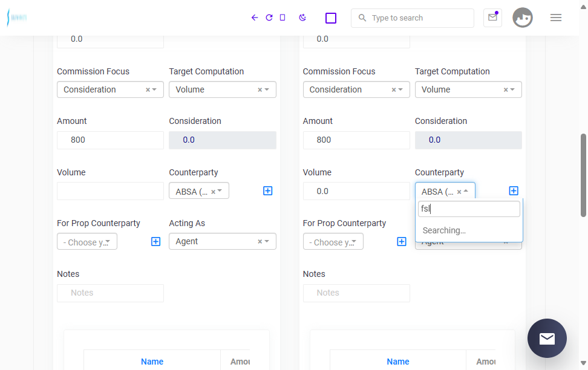This screenshot has width=588, height=370.
Task: Open the user avatar menu
Action: click(x=523, y=18)
